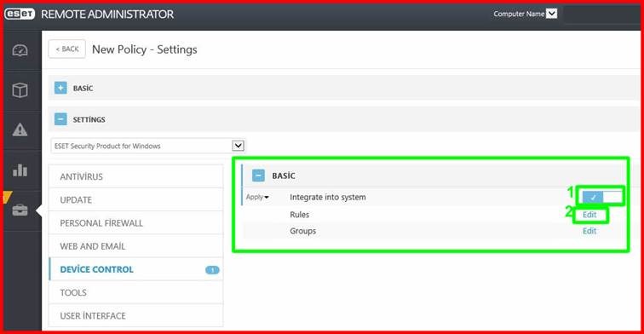
Task: Toggle the Integrate into system switch
Action: [x=602, y=197]
